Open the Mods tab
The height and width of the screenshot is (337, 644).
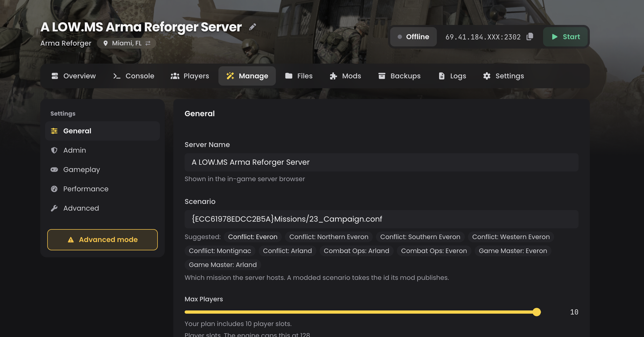point(345,76)
